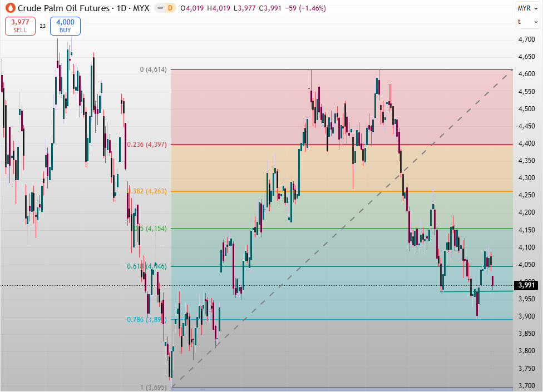Open the MYR currency dropdown
Viewport: 543px width, 392px height.
pos(526,8)
